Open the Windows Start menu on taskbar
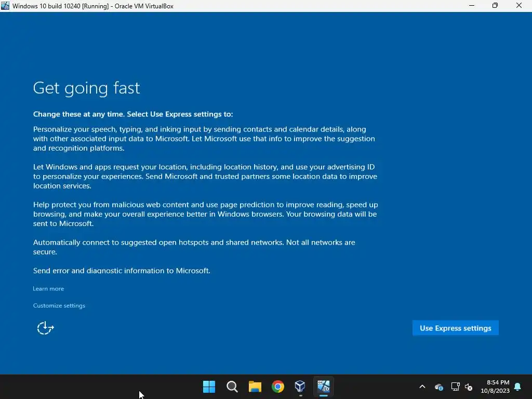The image size is (532, 399). (209, 387)
